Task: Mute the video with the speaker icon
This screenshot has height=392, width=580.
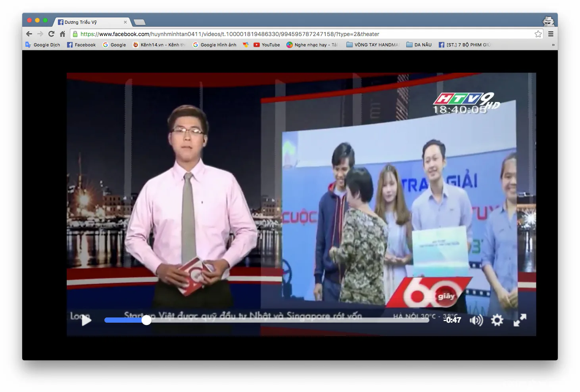Action: pos(476,320)
